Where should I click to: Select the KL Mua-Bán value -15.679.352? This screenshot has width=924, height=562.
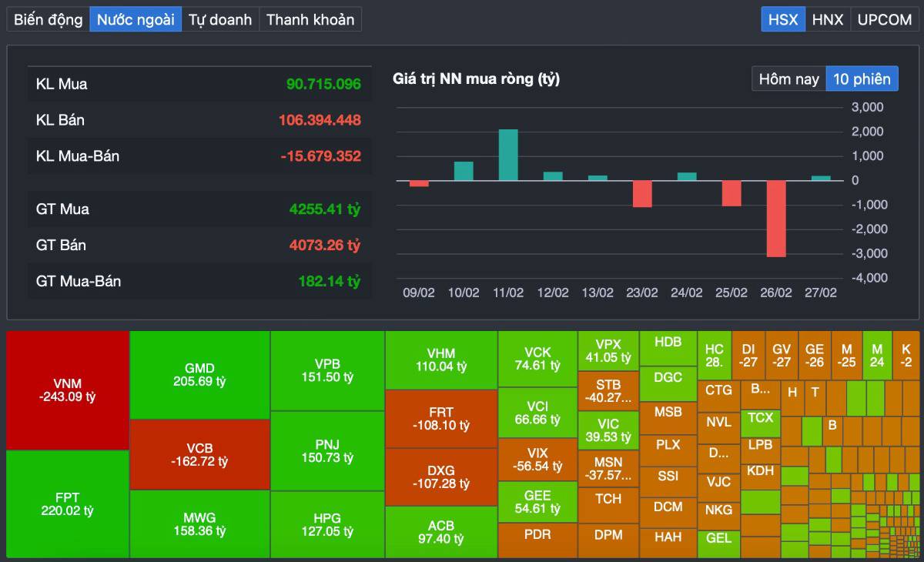(320, 156)
